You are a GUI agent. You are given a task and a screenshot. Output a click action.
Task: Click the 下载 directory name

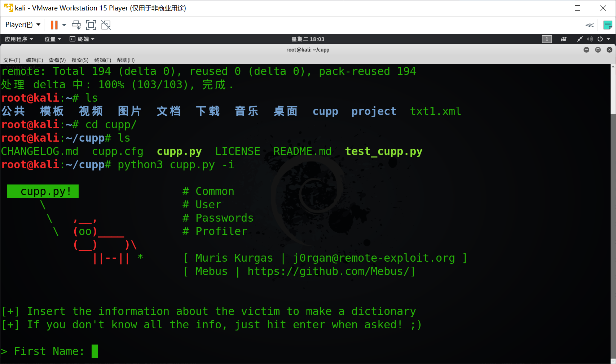tap(208, 111)
